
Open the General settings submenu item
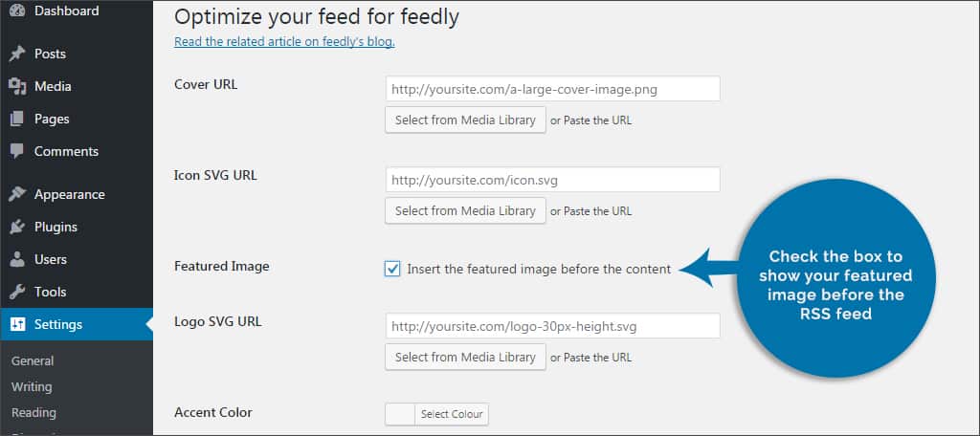click(33, 361)
